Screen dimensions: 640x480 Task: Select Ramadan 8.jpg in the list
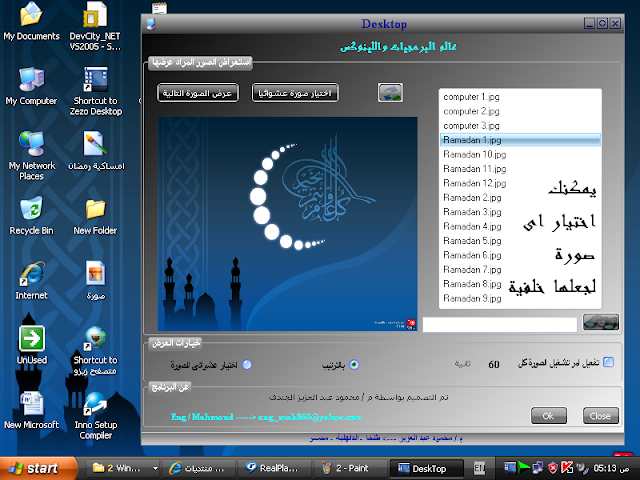click(520, 284)
